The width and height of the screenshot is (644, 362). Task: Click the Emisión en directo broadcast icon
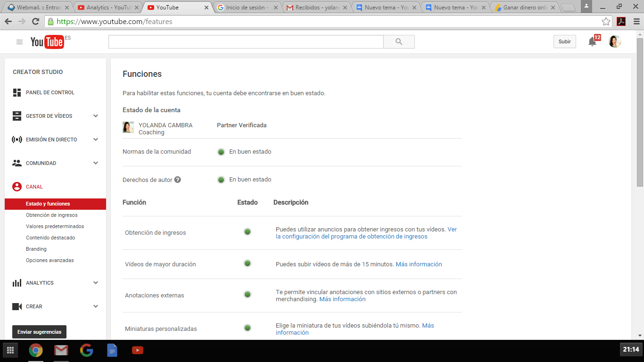[17, 140]
